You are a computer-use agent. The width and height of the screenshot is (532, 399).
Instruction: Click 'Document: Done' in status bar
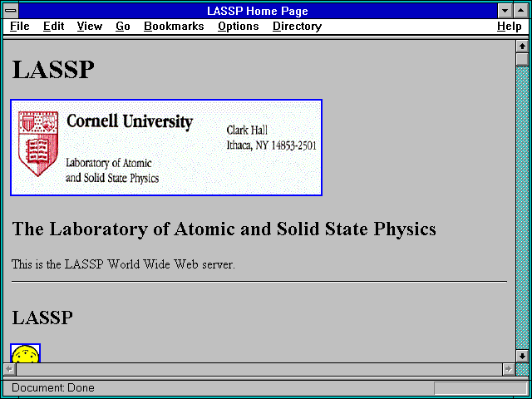(53, 388)
